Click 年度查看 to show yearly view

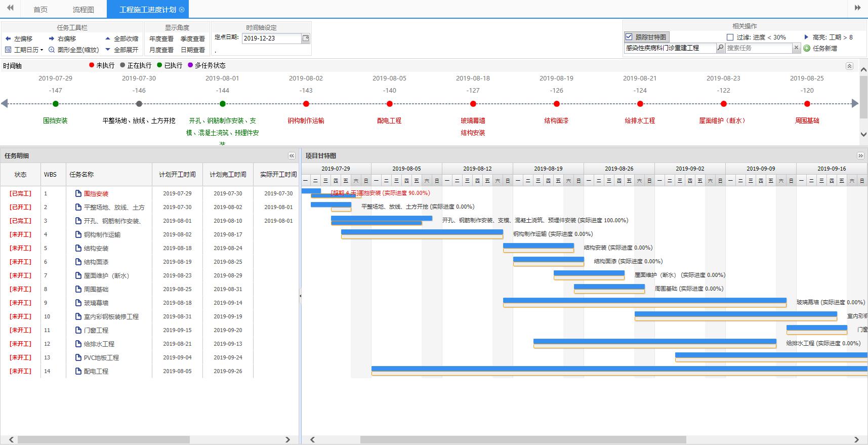click(x=161, y=38)
